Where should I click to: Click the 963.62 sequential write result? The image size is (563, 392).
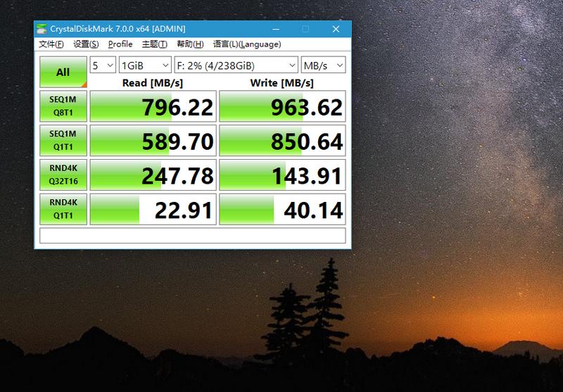click(283, 106)
